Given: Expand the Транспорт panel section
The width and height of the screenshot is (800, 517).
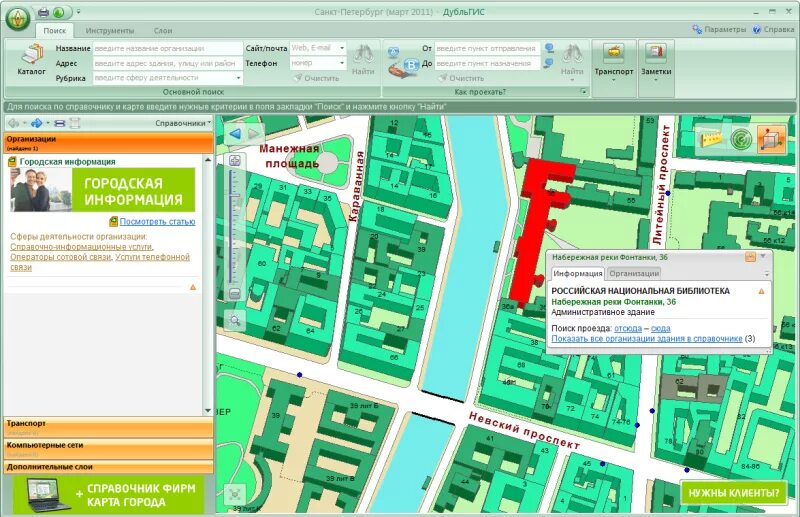Looking at the screenshot, I should (108, 428).
